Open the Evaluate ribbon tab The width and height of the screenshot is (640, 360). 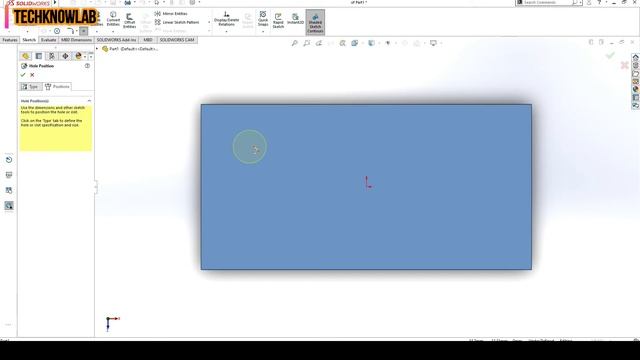(48, 40)
